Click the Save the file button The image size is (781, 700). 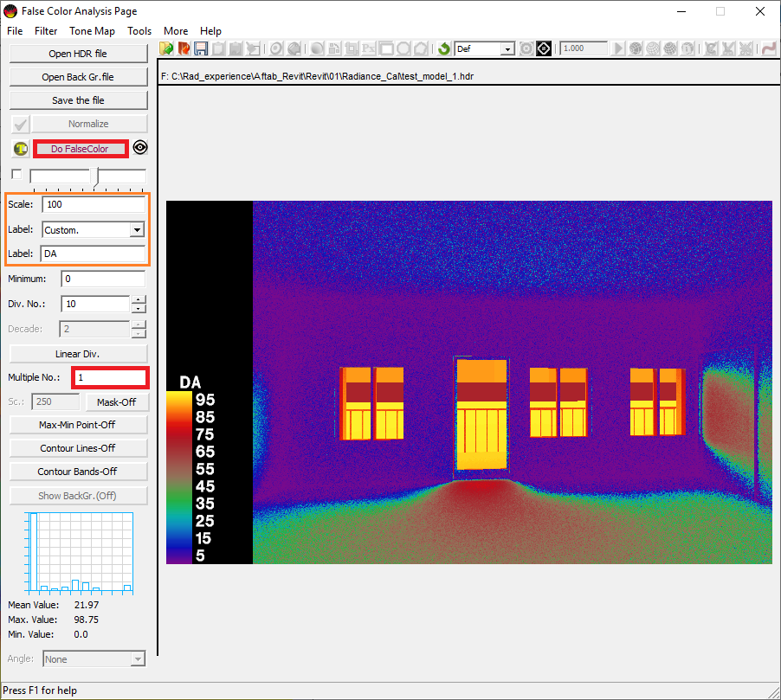78,100
